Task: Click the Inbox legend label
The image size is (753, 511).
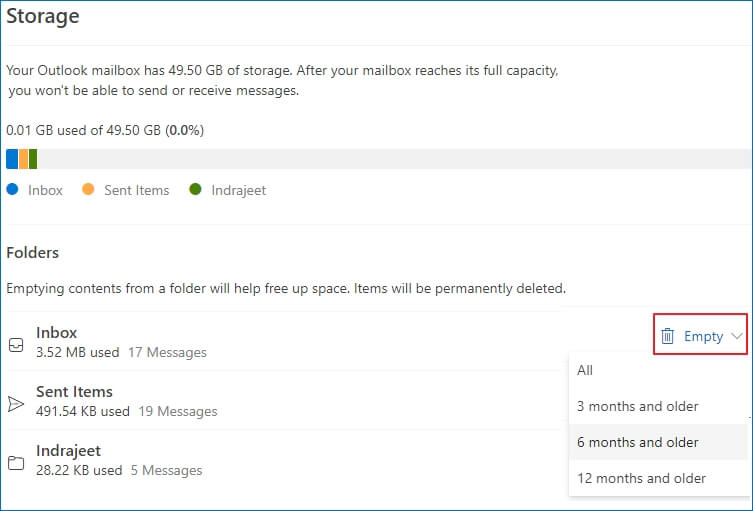Action: click(45, 190)
